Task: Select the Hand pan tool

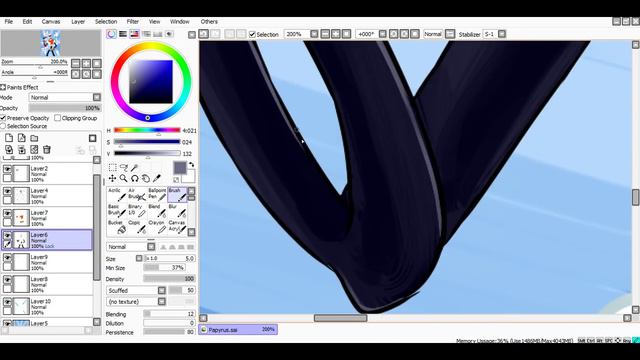Action: (145, 178)
